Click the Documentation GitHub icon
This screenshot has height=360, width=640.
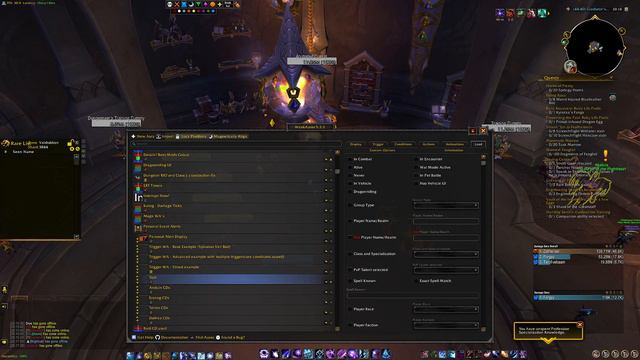tap(158, 338)
